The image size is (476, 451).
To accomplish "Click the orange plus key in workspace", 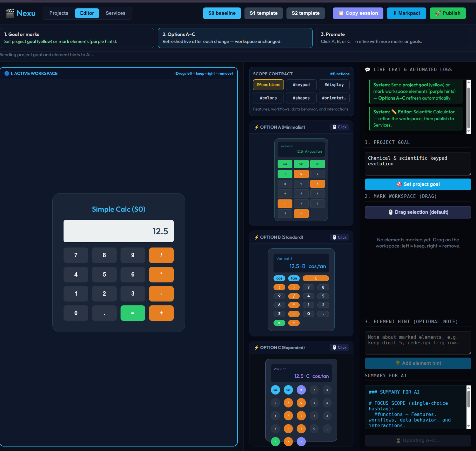I will tap(161, 313).
